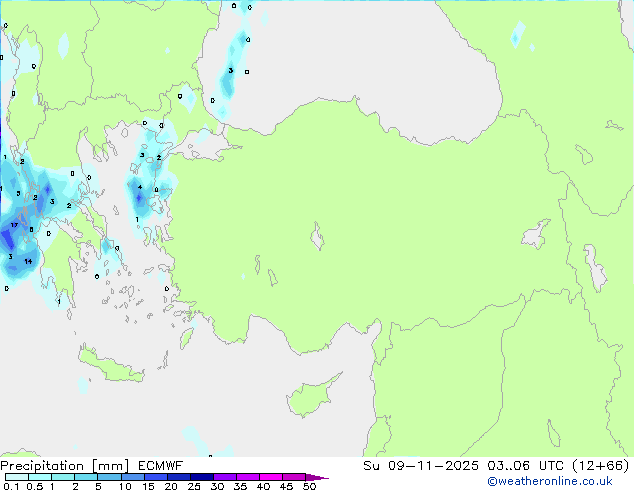Click the 'Su 09-11-2025' date text

(x=421, y=466)
